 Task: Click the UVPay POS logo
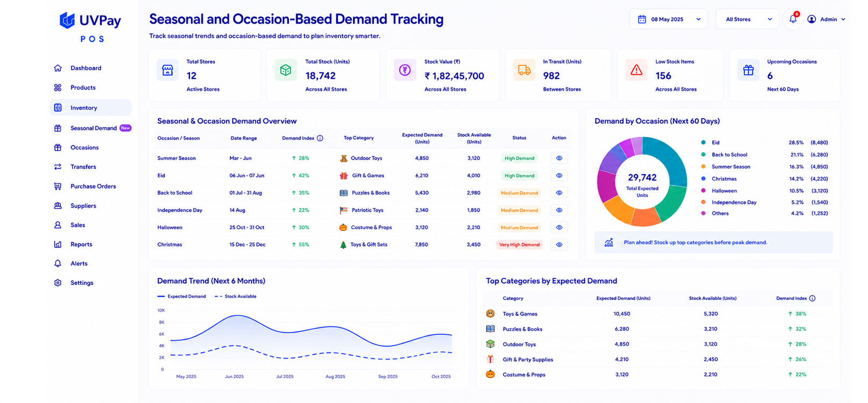tap(90, 27)
